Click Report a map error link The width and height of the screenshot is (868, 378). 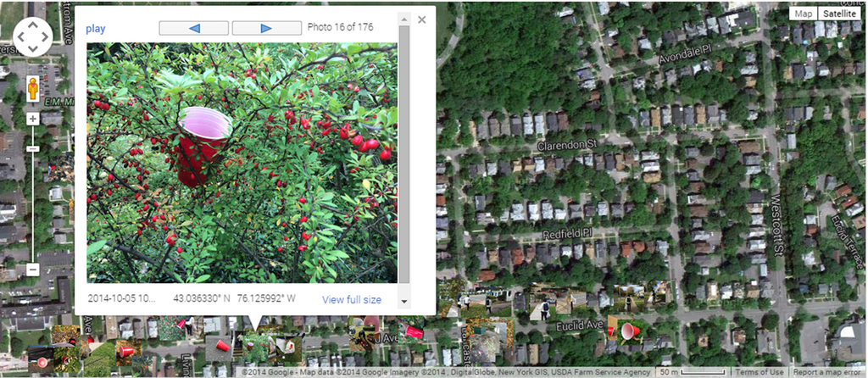click(827, 372)
